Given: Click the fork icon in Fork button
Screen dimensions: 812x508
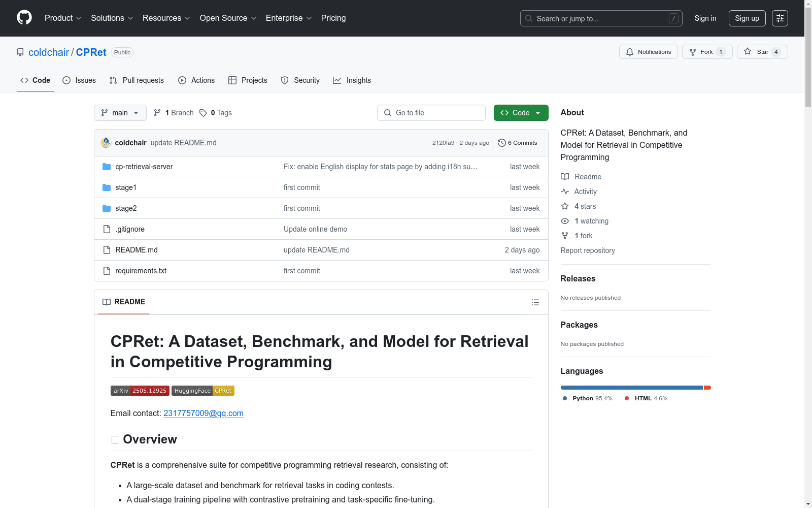Looking at the screenshot, I should (x=693, y=52).
